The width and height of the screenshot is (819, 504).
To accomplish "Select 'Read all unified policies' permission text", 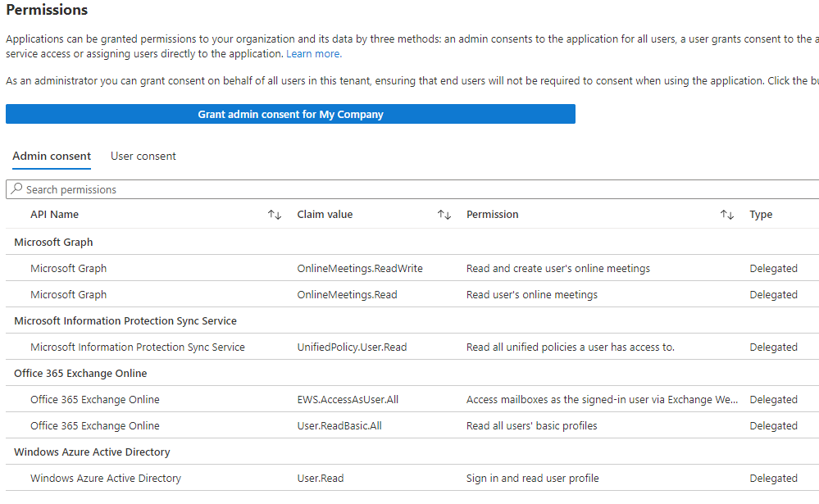I will [x=571, y=347].
